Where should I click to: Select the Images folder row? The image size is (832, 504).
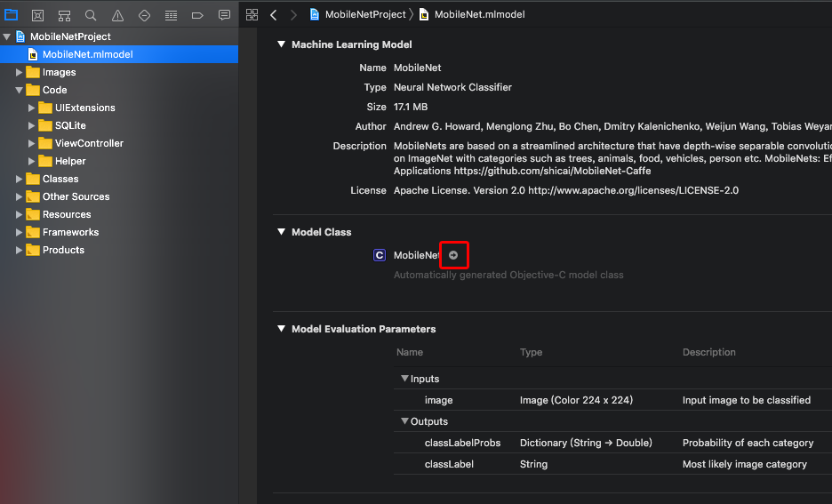coord(119,72)
